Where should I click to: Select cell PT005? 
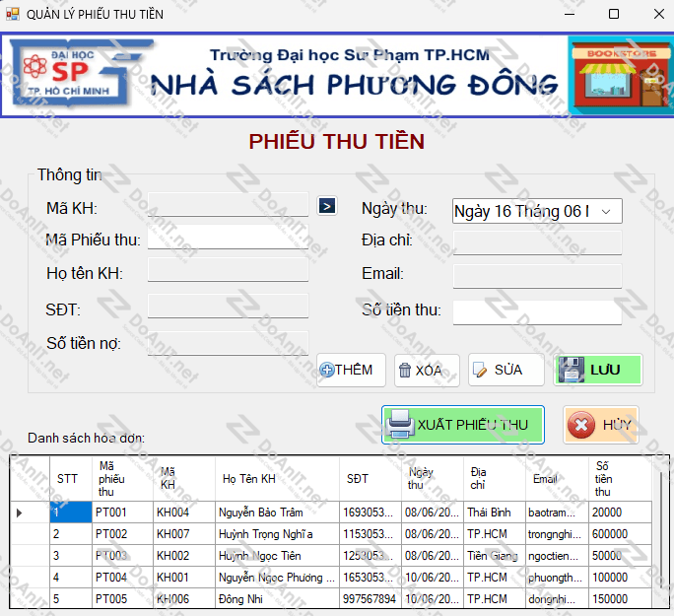pyautogui.click(x=122, y=598)
